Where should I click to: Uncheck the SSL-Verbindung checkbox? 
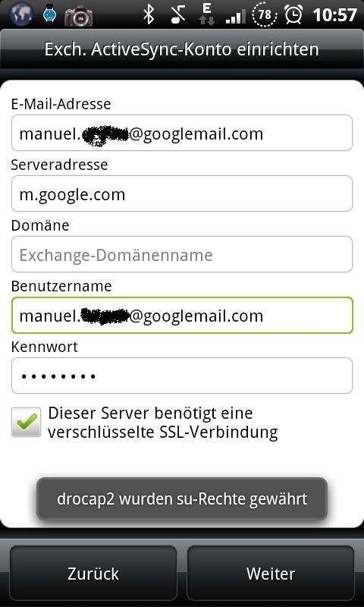click(x=26, y=422)
